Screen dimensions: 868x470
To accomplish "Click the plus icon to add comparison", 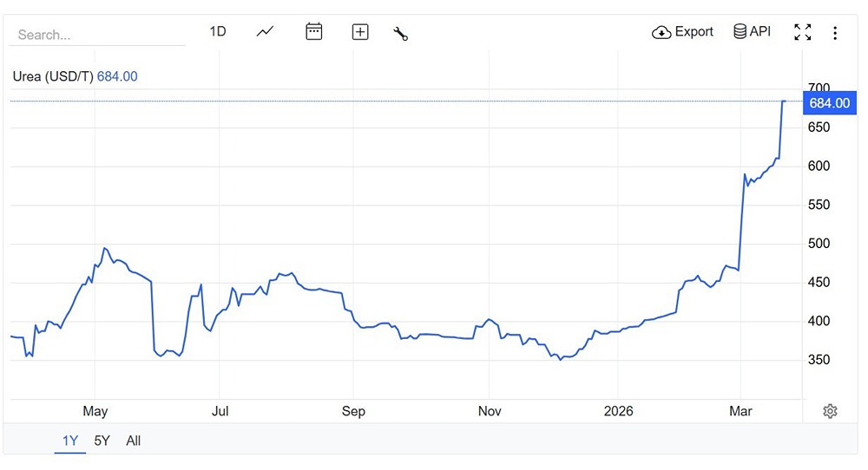I will (360, 32).
